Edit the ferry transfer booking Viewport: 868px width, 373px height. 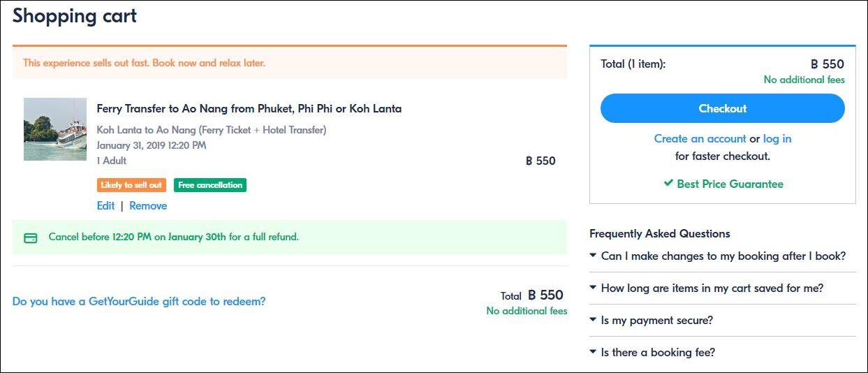105,206
